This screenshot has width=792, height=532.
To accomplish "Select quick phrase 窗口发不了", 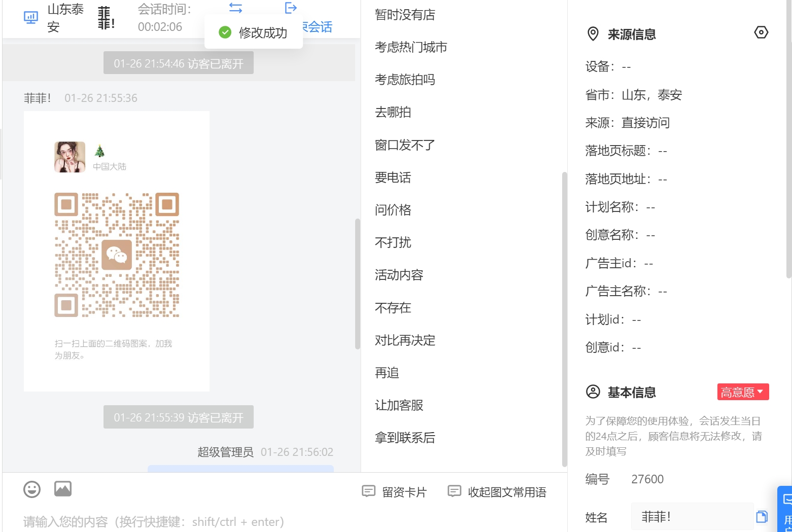I will coord(405,145).
